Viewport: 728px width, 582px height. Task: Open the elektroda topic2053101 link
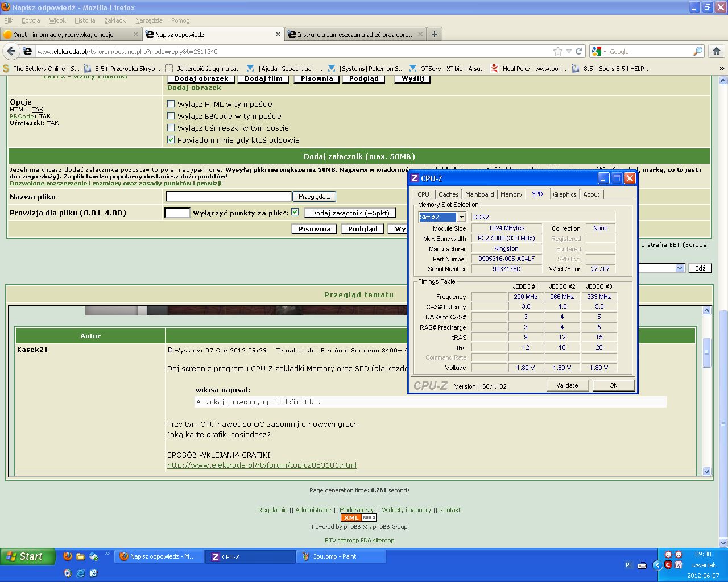(262, 465)
